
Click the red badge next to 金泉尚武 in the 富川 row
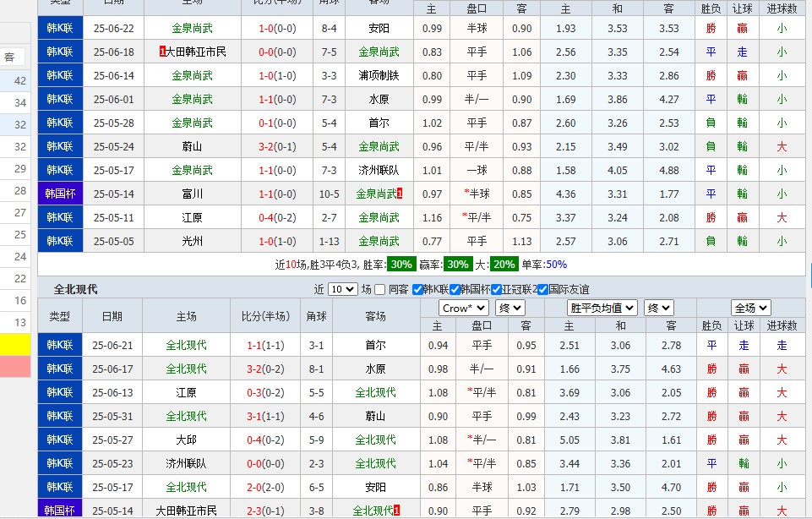click(x=399, y=194)
